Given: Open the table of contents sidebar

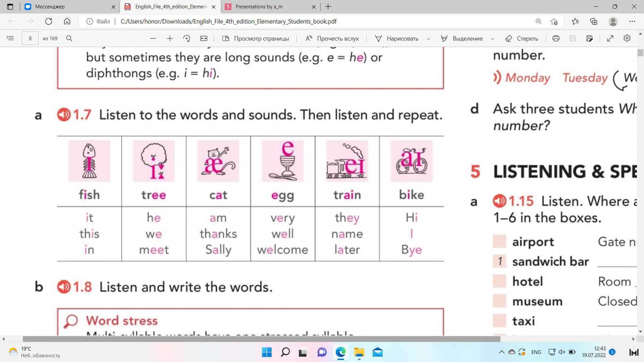Looking at the screenshot, I should pos(10,38).
